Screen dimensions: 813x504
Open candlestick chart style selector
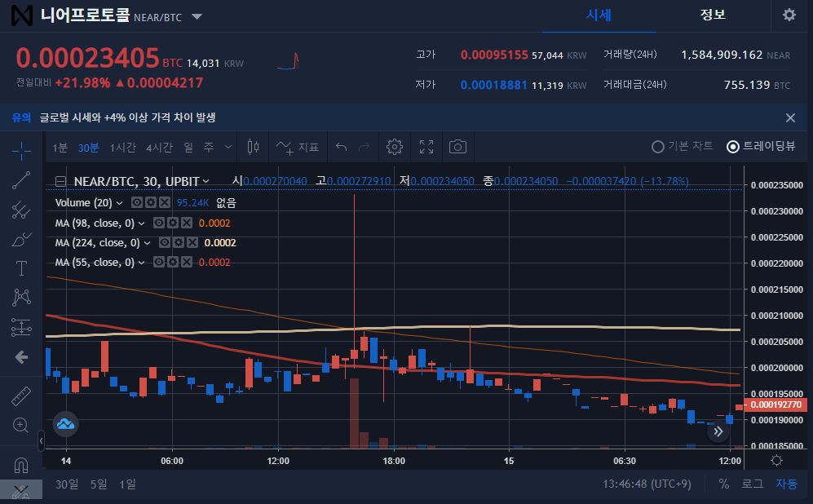tap(253, 148)
